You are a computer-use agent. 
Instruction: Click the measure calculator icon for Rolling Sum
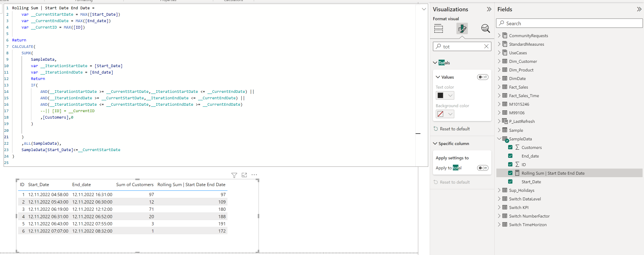point(517,173)
